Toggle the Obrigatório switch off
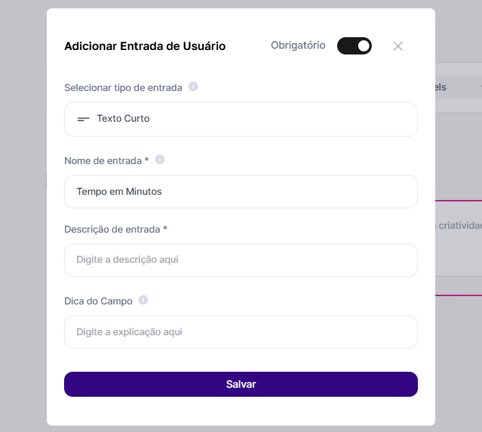 coord(354,46)
